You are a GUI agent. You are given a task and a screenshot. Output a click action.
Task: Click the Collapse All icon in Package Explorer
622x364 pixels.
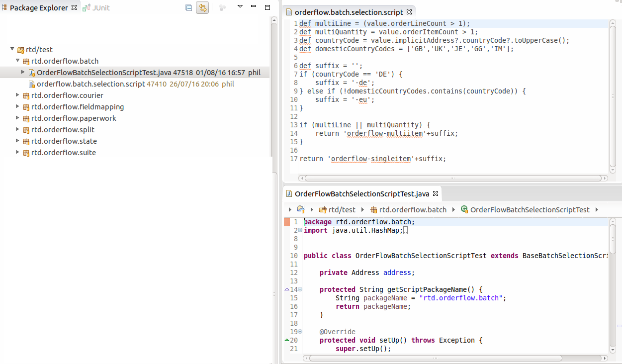(x=188, y=7)
